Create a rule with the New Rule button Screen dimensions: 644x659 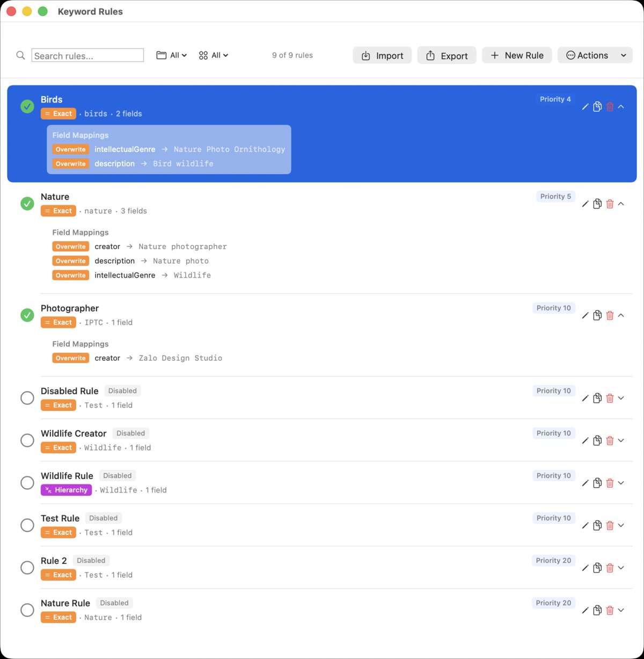click(516, 55)
